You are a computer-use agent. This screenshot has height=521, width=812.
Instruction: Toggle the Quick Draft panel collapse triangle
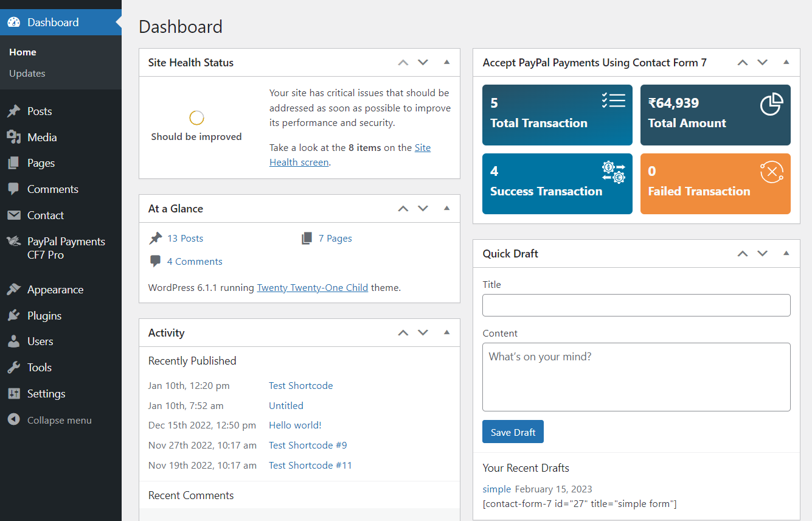coord(786,253)
